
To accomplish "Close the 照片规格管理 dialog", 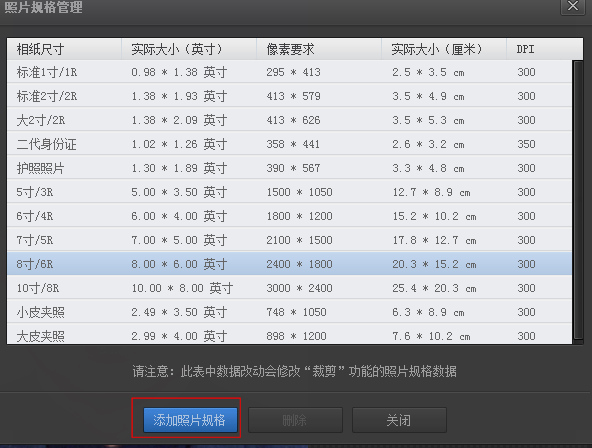I will coord(573,6).
